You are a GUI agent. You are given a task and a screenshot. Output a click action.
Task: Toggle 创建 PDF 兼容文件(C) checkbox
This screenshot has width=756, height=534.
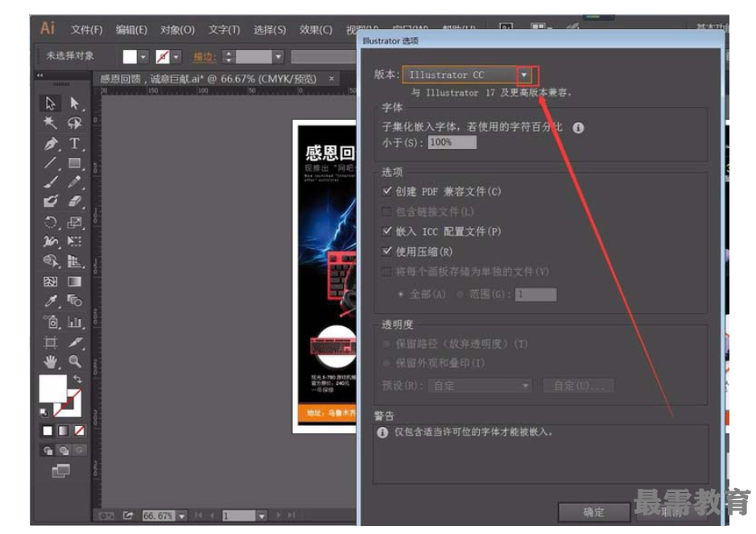point(386,191)
